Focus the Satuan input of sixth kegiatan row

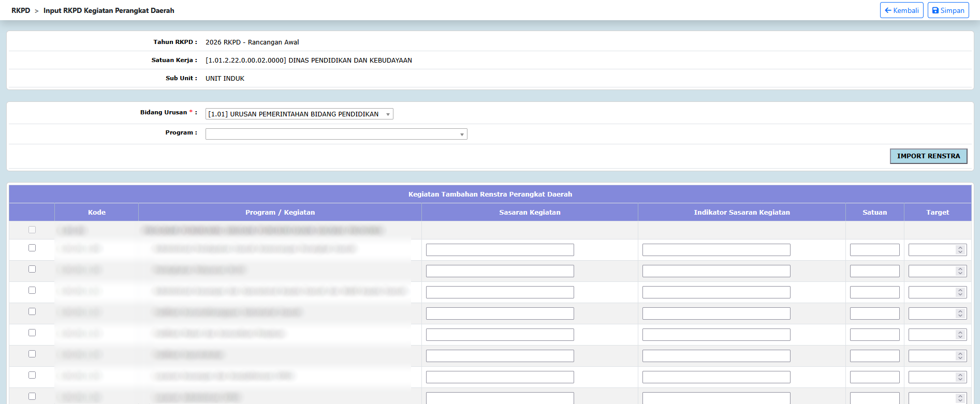point(874,356)
